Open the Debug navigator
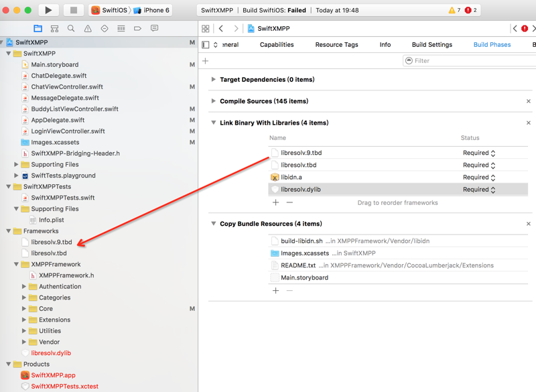Viewport: 536px width, 392px height. pos(121,28)
